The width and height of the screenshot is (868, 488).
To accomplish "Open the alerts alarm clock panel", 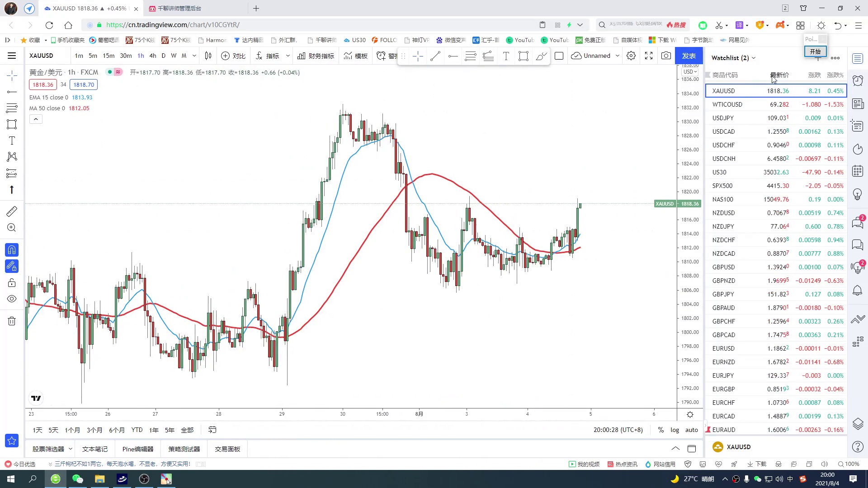I will (x=858, y=81).
